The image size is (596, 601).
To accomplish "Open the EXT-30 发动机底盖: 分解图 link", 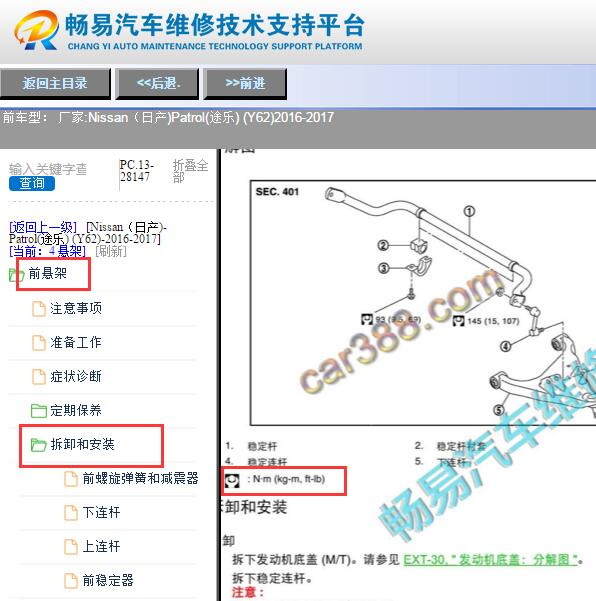I will 490,560.
